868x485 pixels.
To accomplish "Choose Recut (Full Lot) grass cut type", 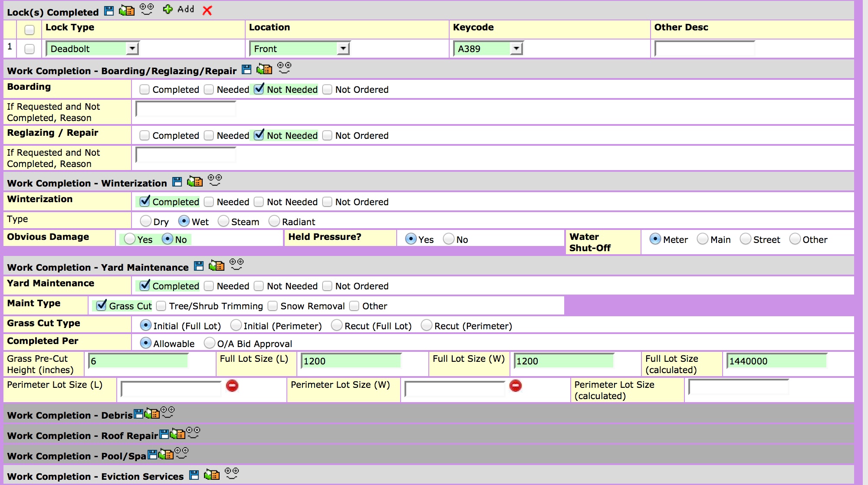I will [337, 325].
